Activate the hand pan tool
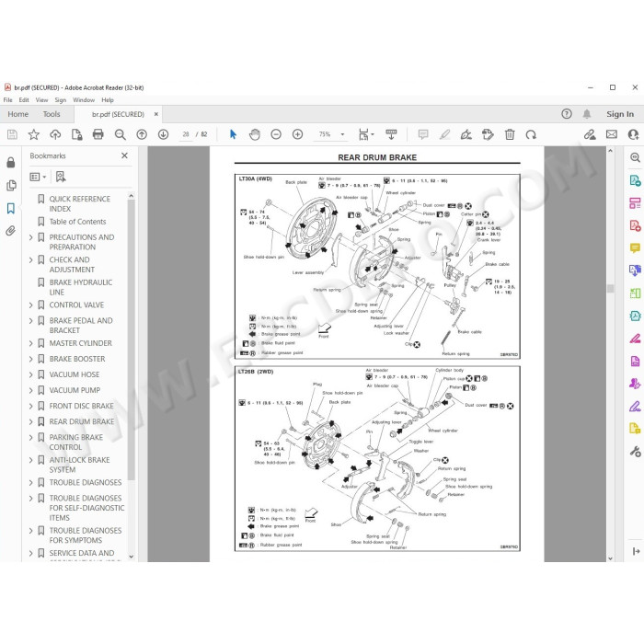Viewport: 644px width, 644px height. [x=255, y=134]
